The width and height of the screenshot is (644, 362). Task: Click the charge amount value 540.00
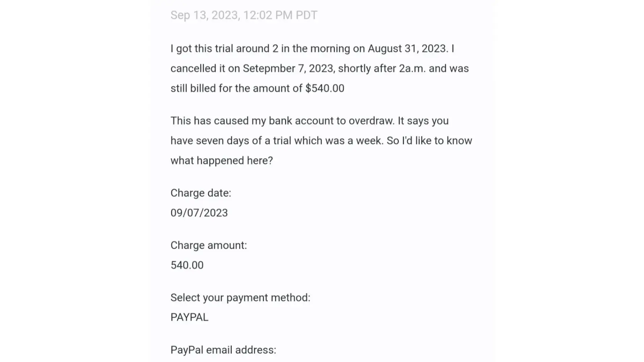187,265
